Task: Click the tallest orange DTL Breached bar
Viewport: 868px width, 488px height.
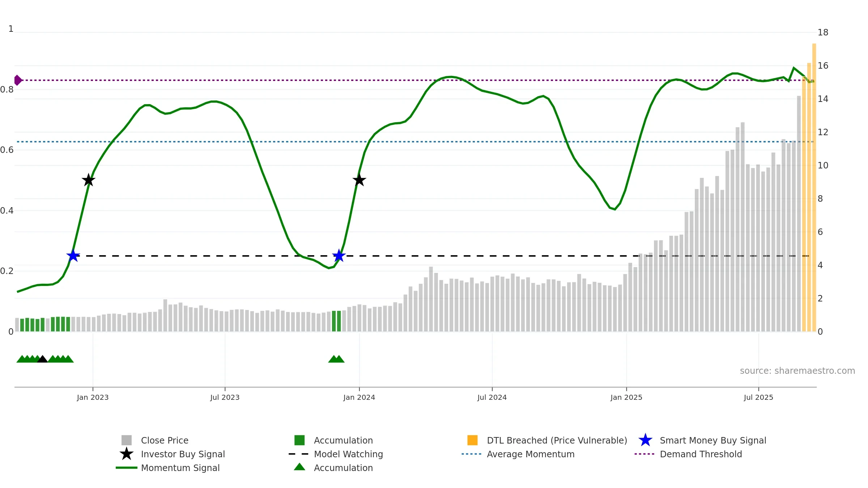Action: coord(814,188)
